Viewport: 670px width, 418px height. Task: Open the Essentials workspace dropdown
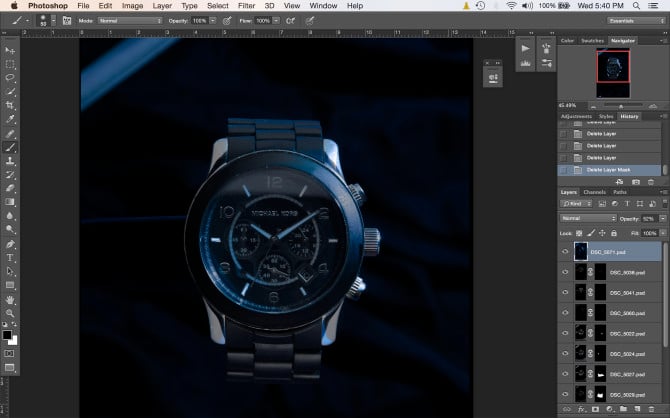pyautogui.click(x=636, y=21)
